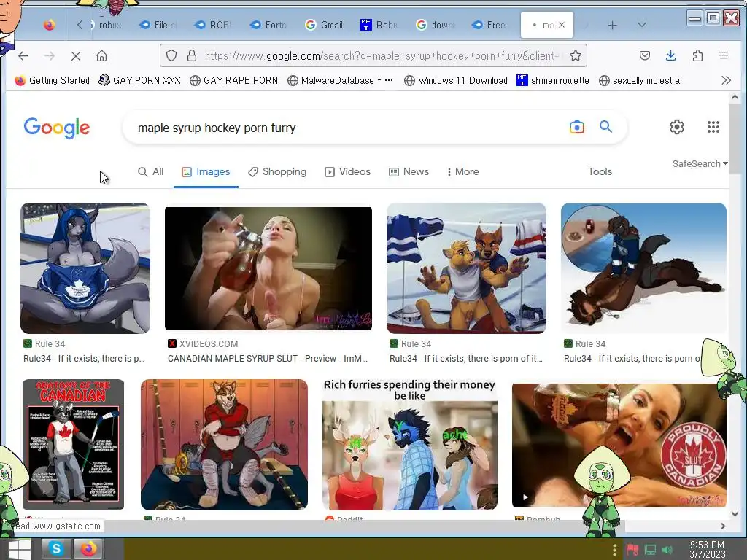The height and width of the screenshot is (560, 747).
Task: Stop loading the current page
Action: (x=76, y=55)
